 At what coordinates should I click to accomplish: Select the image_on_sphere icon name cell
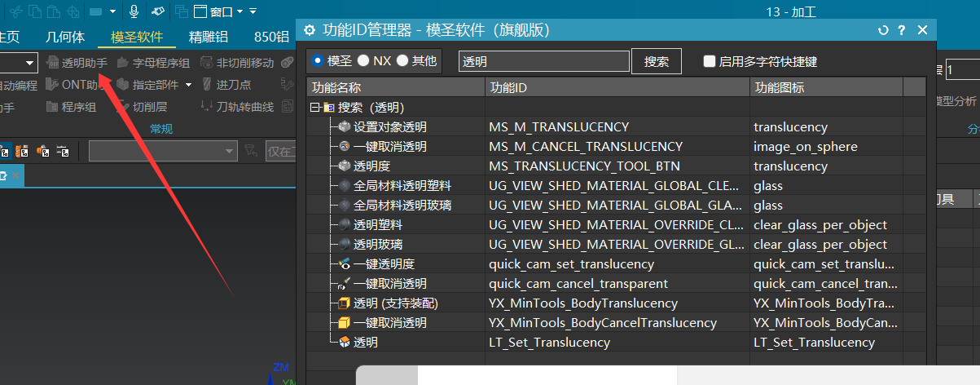[x=827, y=146]
